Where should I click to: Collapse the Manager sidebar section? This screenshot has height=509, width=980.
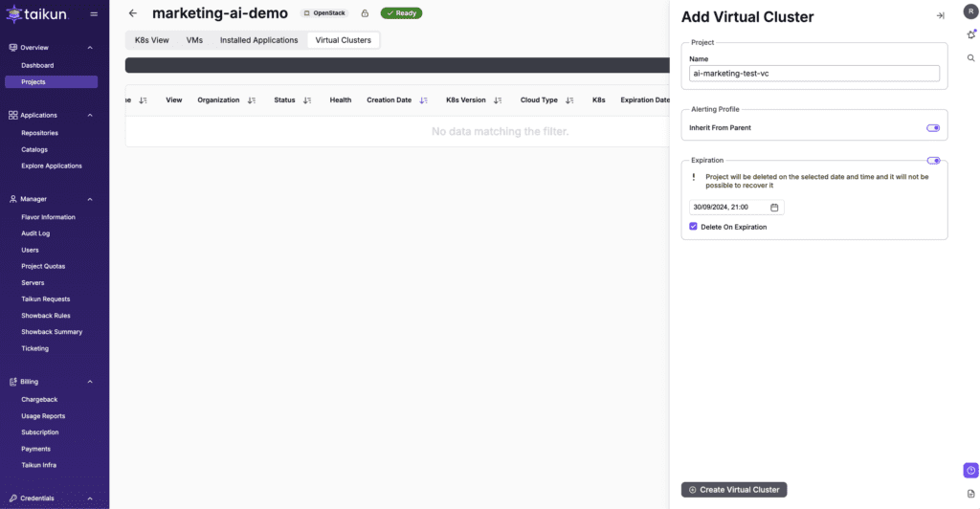pos(90,199)
